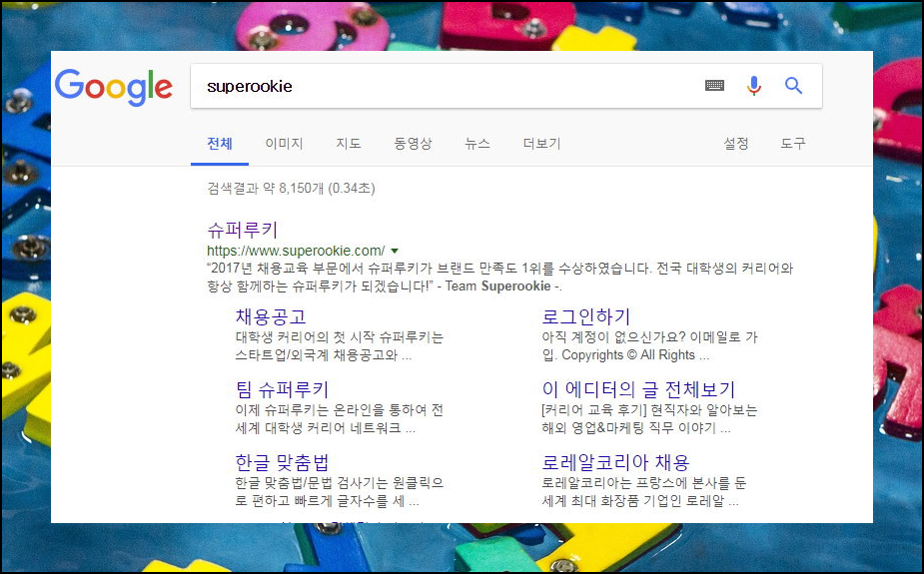Open the 한글 맞춤법 sitelink
Image resolution: width=924 pixels, height=574 pixels.
(282, 462)
